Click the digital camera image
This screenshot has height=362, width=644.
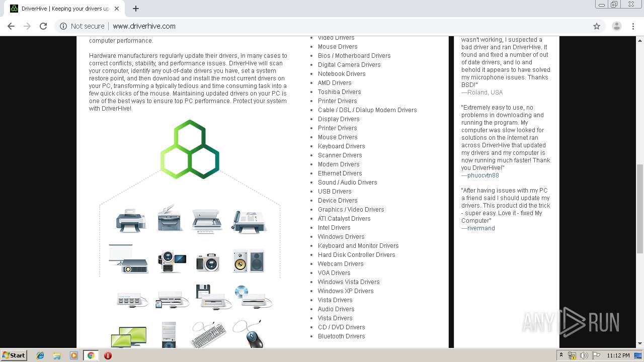click(x=207, y=262)
